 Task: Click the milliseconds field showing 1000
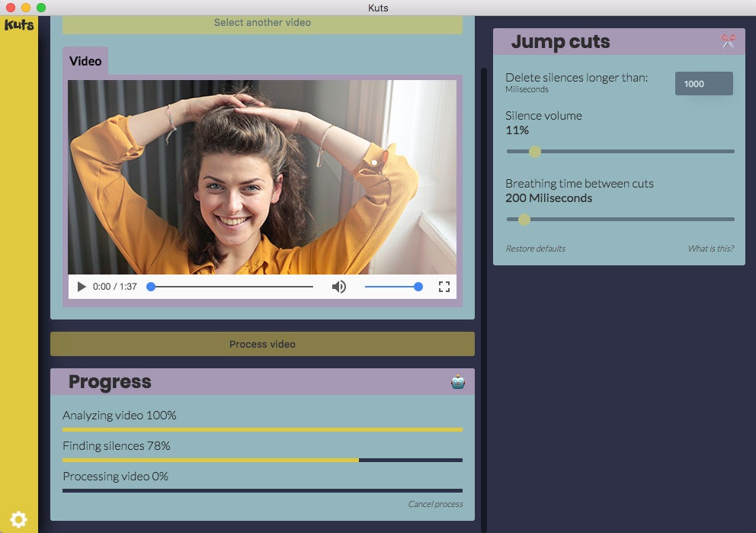click(703, 83)
